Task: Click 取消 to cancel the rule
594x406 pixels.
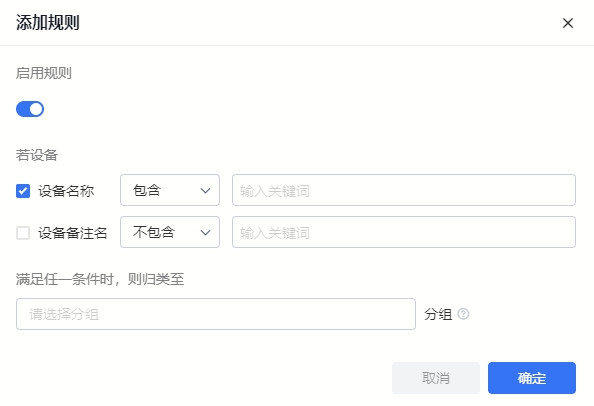Action: point(436,378)
